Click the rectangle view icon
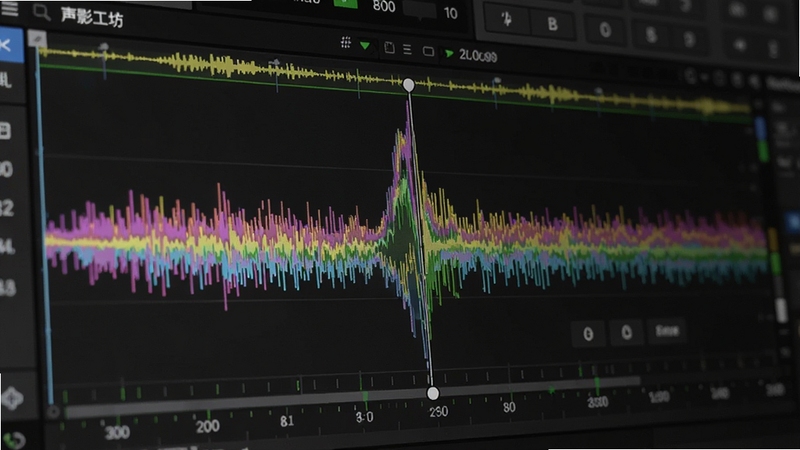The height and width of the screenshot is (450, 800). coord(429,52)
